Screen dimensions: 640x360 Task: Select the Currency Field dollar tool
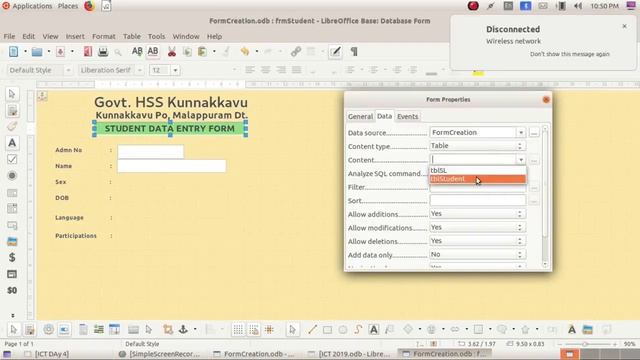(x=12, y=258)
